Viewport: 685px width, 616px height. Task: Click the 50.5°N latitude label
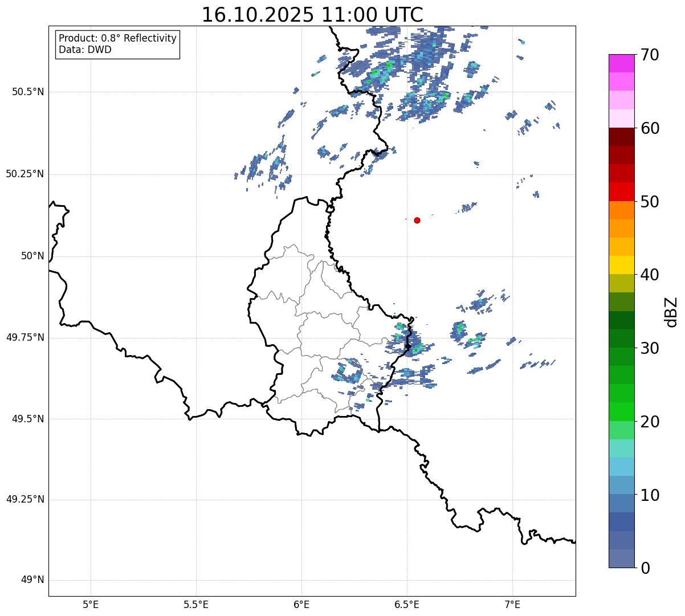(x=28, y=92)
